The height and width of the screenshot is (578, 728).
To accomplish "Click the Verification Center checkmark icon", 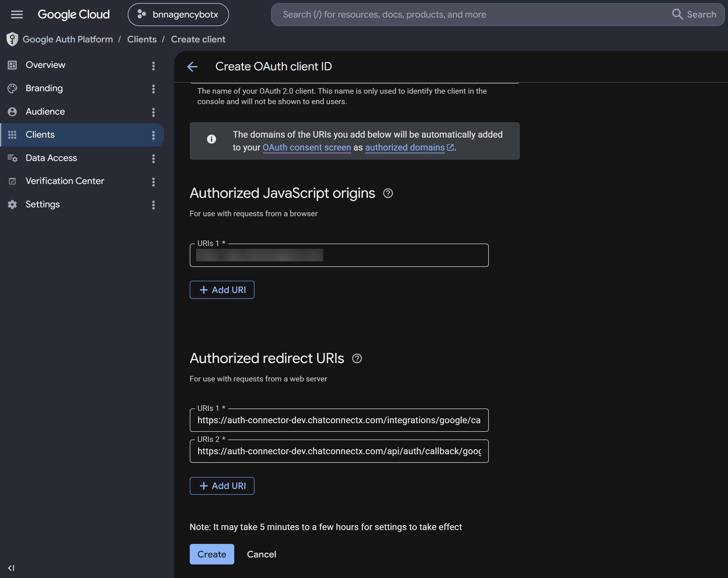I will 12,182.
